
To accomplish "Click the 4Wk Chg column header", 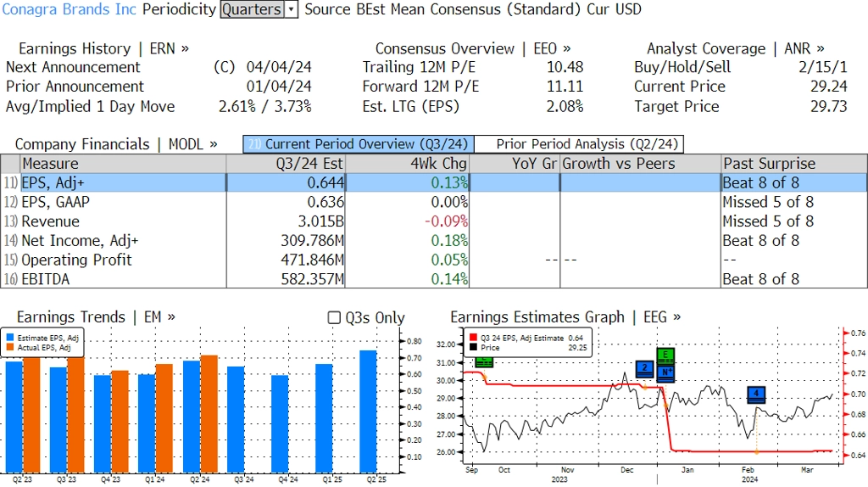I will click(x=408, y=164).
